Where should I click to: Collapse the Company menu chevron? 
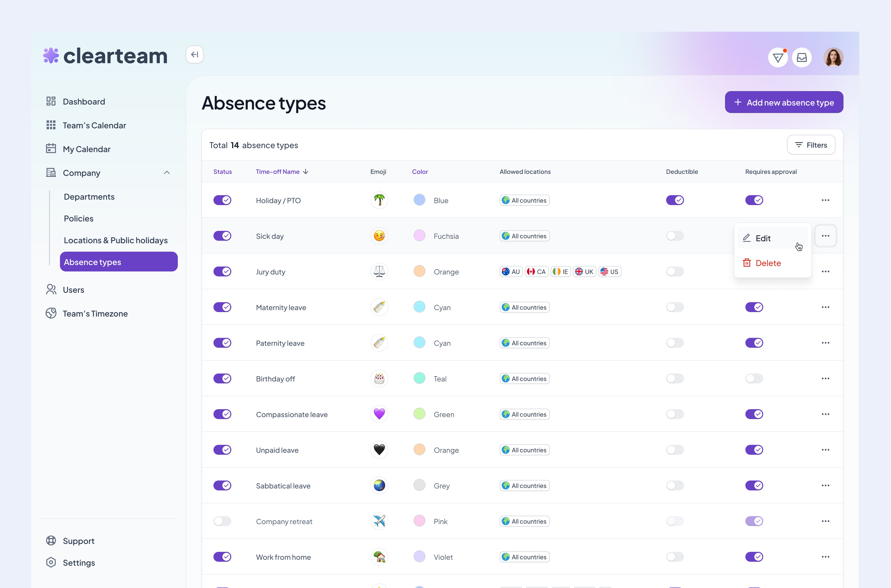click(x=167, y=173)
